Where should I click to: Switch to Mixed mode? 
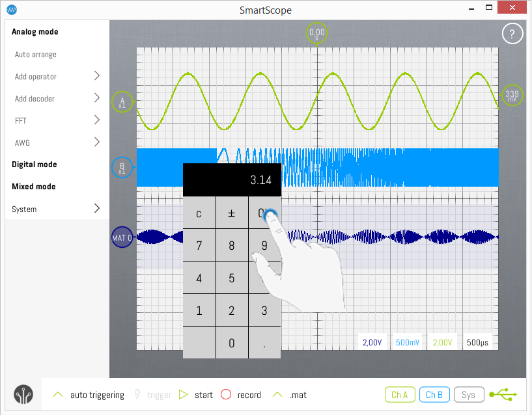(33, 187)
